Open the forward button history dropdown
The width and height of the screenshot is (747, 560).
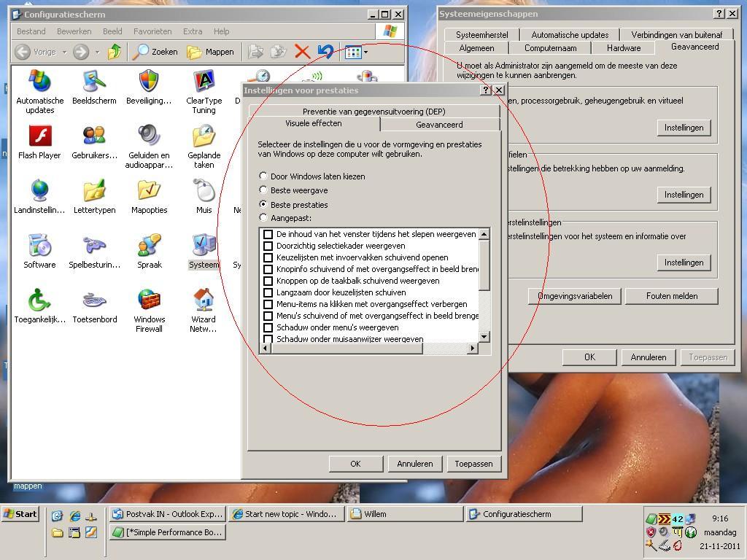pos(97,52)
